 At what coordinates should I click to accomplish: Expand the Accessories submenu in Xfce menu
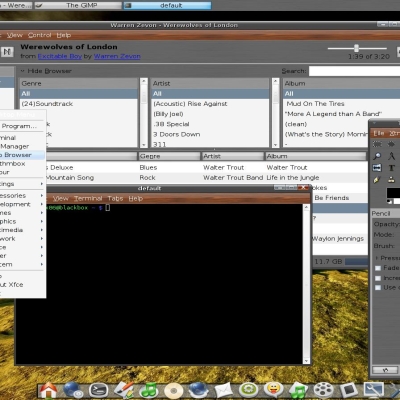(22, 196)
